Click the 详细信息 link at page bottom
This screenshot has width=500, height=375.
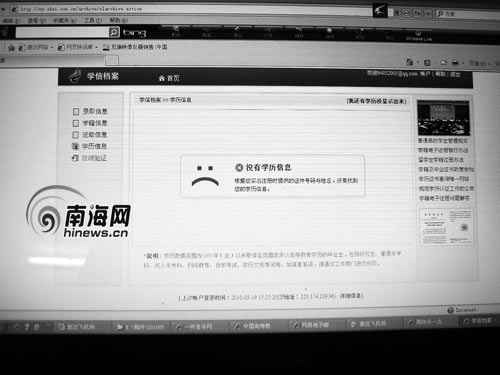351,296
